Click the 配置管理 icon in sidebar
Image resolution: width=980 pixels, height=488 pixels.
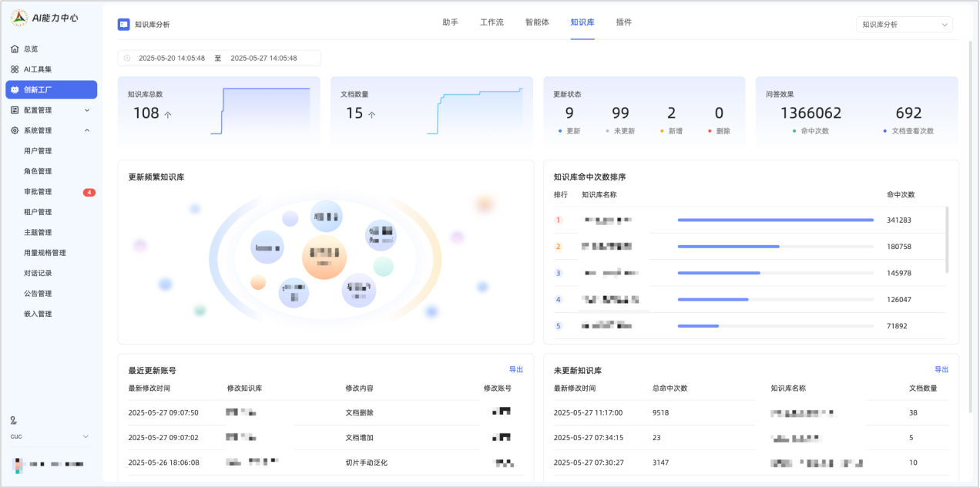click(x=15, y=110)
